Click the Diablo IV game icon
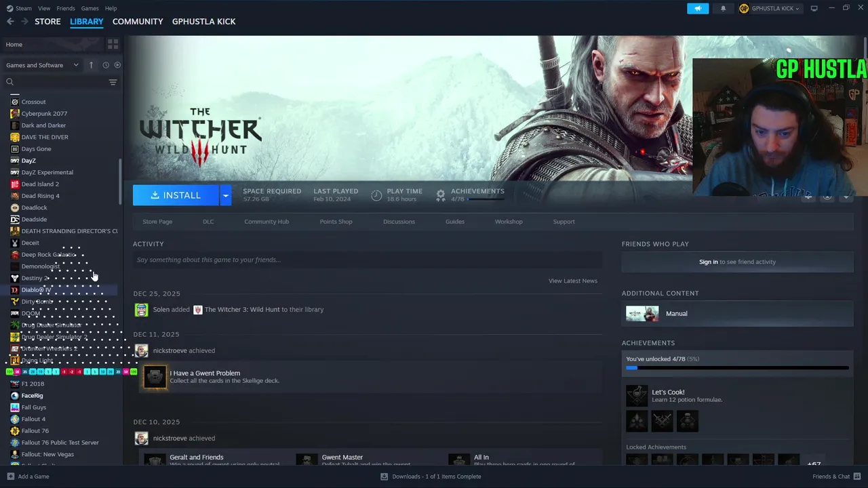 [15, 289]
